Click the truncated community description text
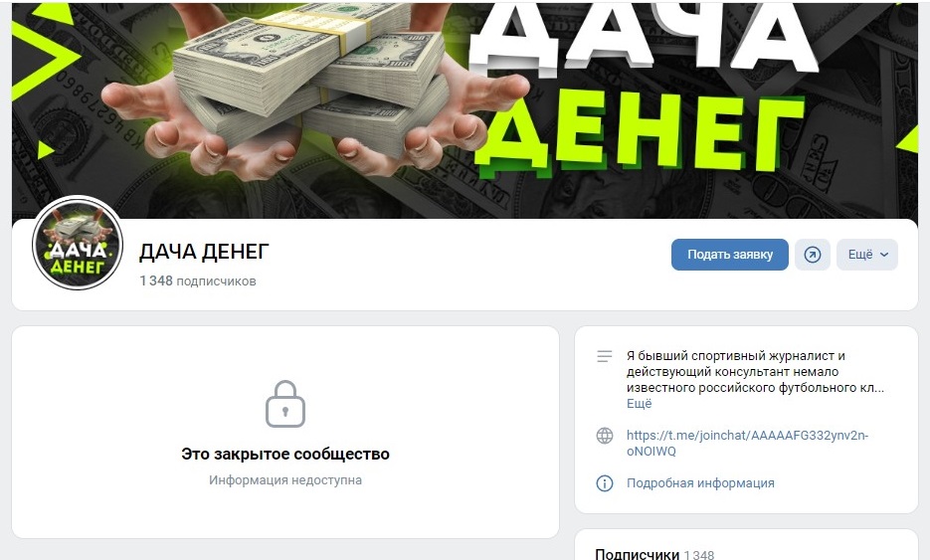Screen dimensions: 930x560 (755, 372)
